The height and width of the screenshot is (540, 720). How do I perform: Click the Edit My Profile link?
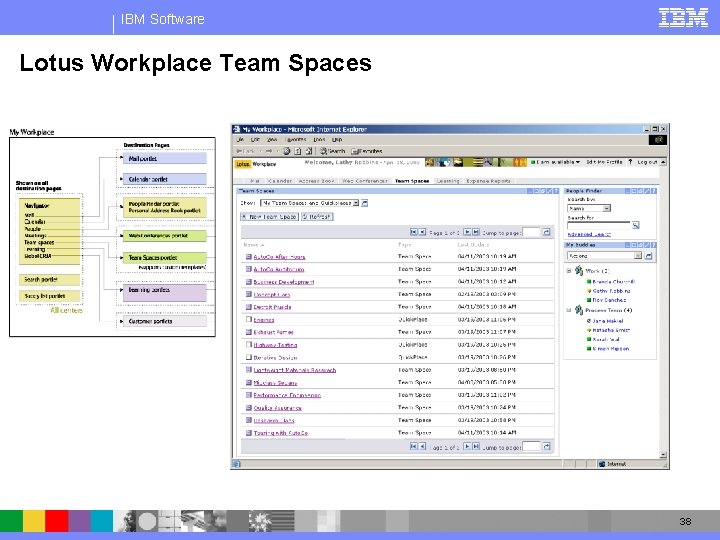tap(604, 162)
